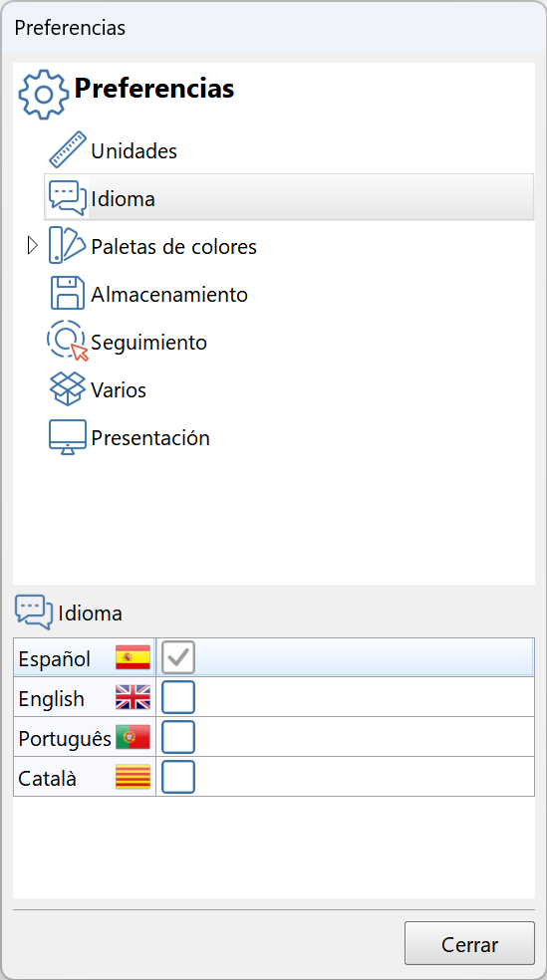Click the Catalan flag icon

tap(134, 777)
